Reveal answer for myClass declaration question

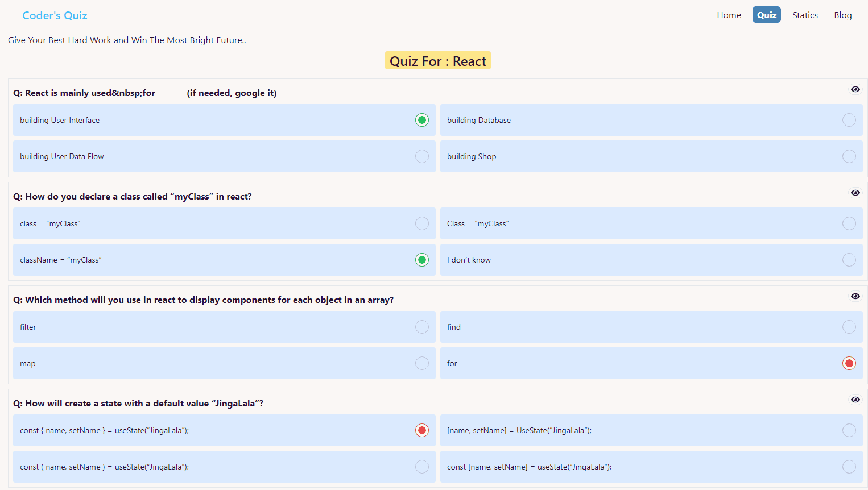855,193
